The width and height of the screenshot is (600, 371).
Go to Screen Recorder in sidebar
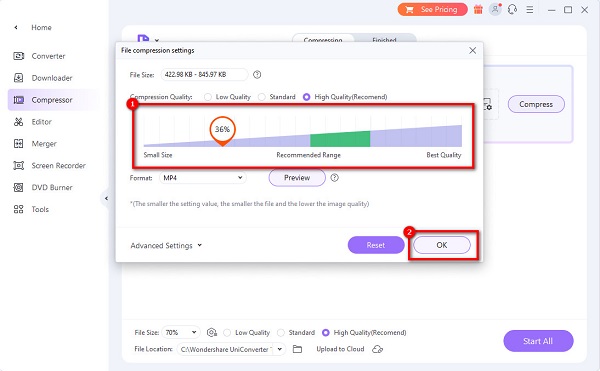[58, 166]
